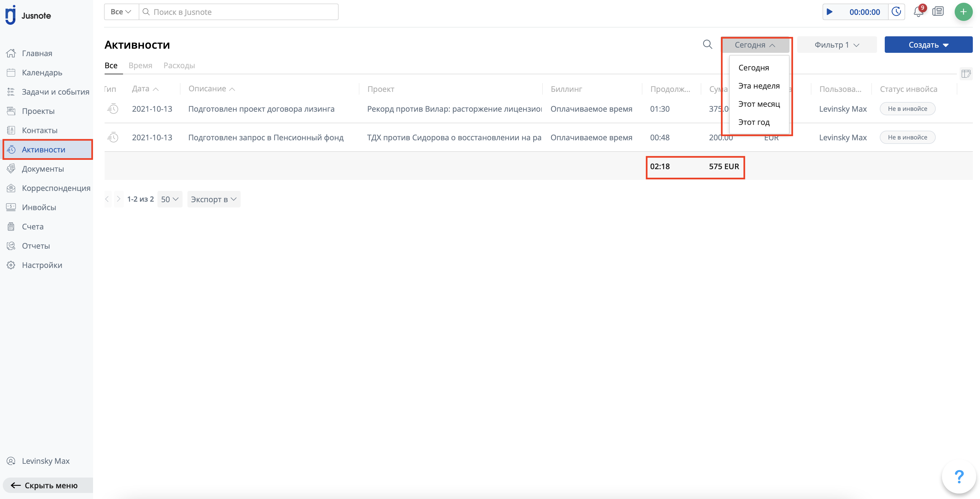Sort by the Дата column
980x499 pixels.
[145, 89]
